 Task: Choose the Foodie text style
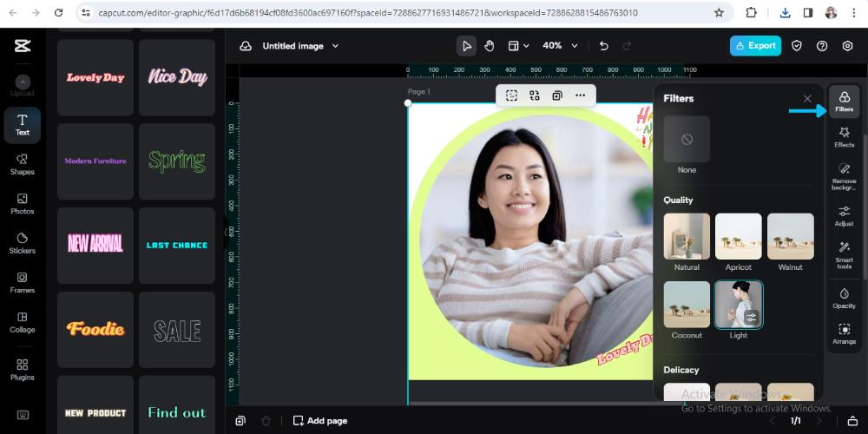(x=95, y=329)
